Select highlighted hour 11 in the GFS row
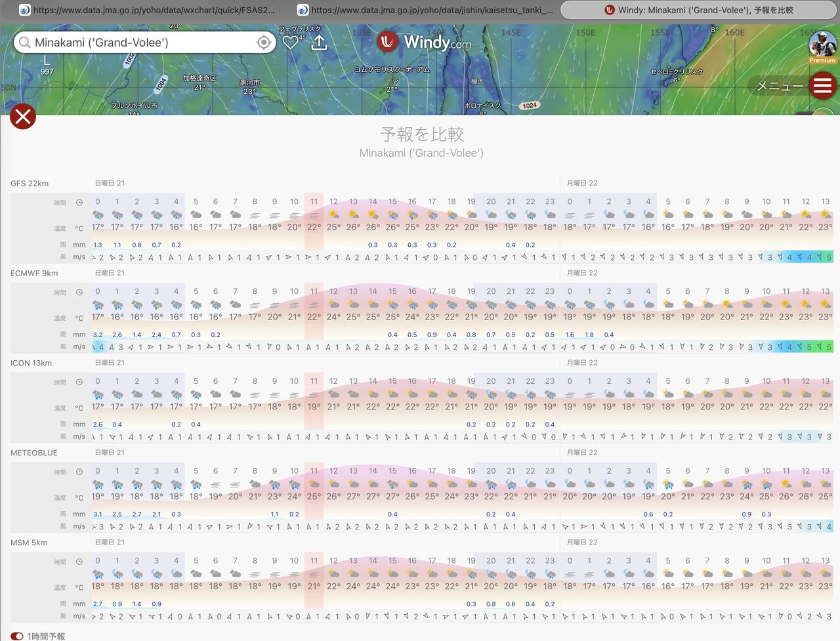This screenshot has height=641, width=840. click(x=314, y=202)
